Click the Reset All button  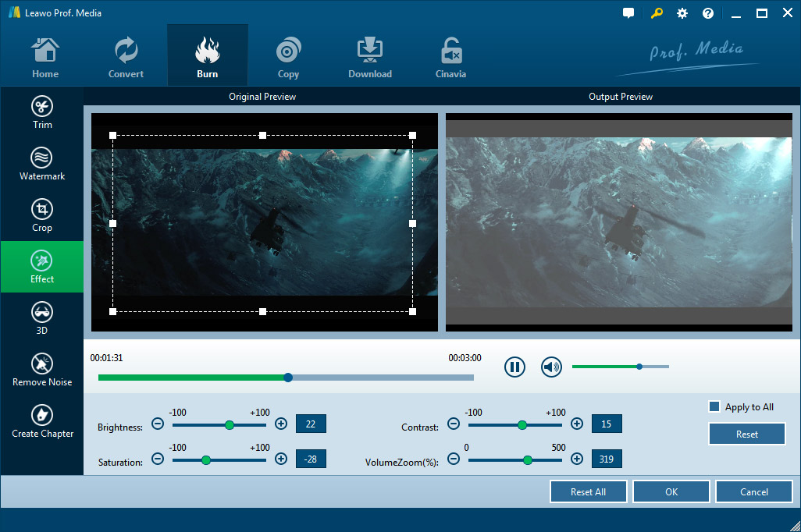pyautogui.click(x=588, y=492)
